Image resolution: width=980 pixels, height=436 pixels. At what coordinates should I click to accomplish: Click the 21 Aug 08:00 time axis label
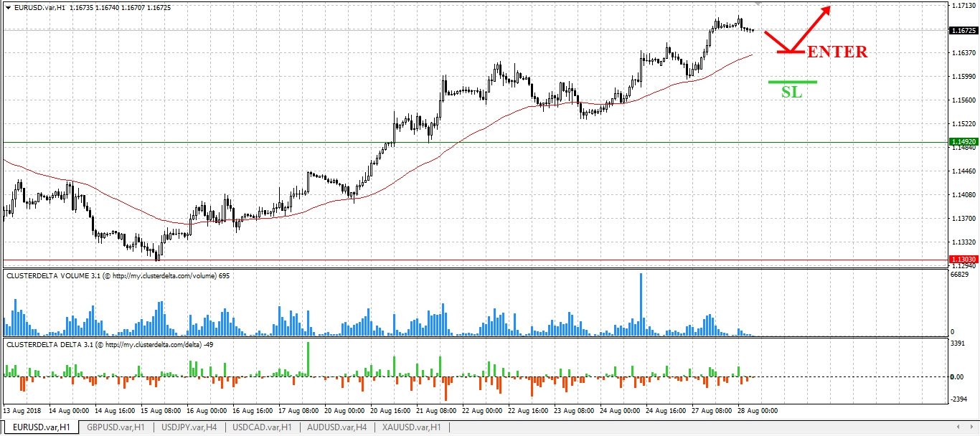[x=437, y=412]
